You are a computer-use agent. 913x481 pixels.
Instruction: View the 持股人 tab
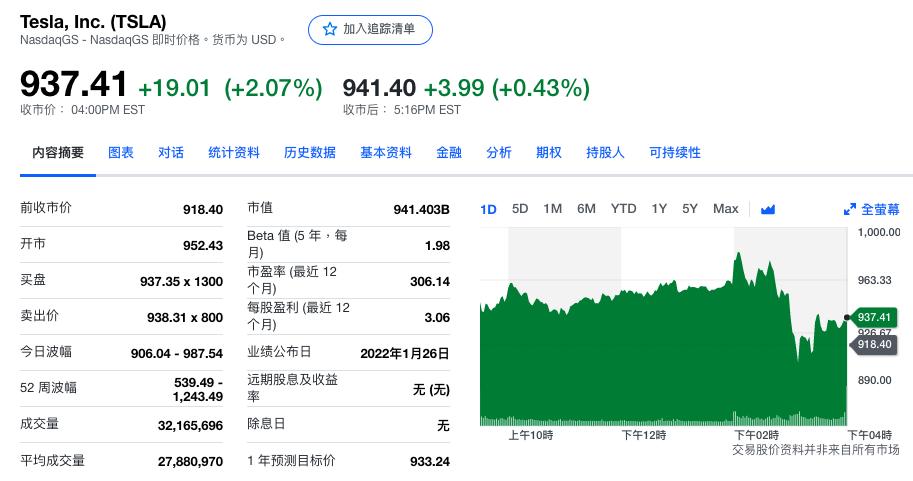(605, 153)
